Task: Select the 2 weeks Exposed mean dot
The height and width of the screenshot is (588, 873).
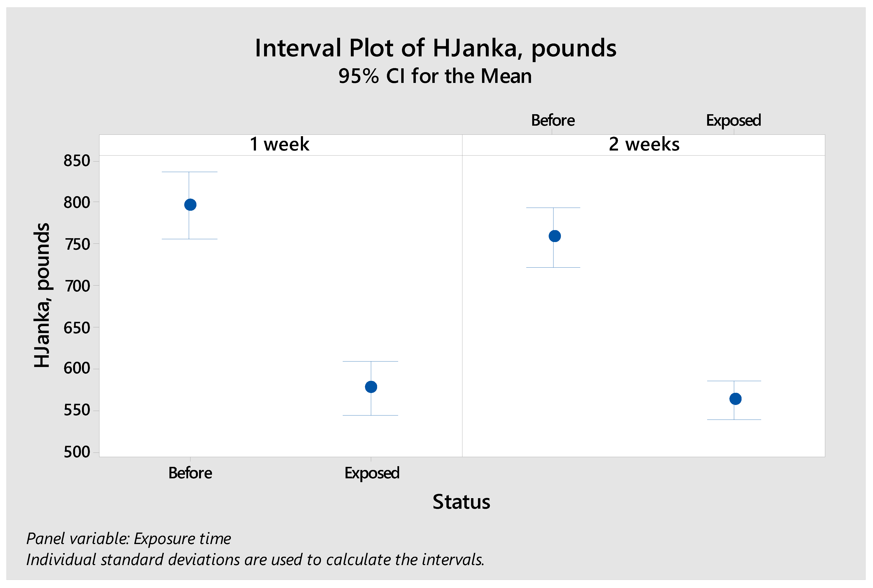Action: (735, 399)
